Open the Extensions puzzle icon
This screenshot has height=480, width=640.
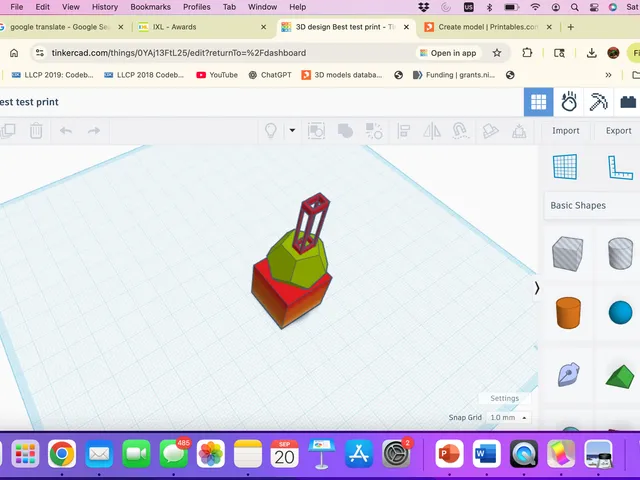pyautogui.click(x=527, y=53)
